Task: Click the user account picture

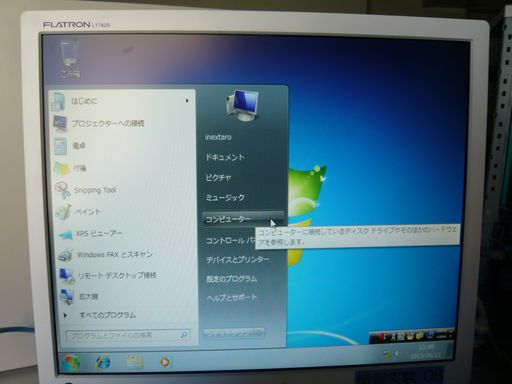Action: click(x=243, y=106)
